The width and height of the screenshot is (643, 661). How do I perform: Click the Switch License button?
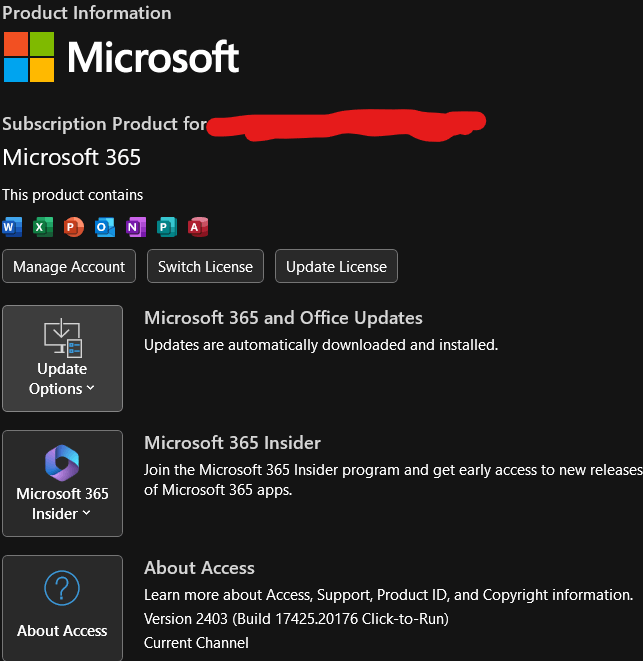(x=205, y=266)
